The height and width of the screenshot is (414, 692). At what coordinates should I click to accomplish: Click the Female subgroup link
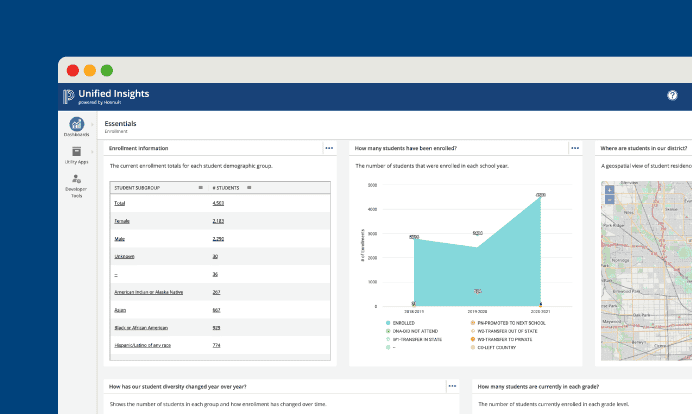tap(122, 220)
